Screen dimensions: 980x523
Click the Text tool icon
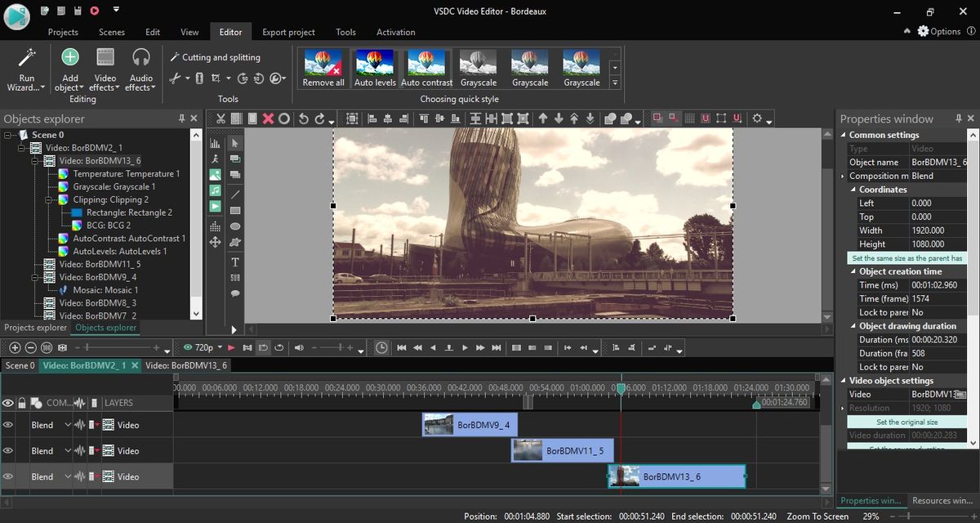235,261
